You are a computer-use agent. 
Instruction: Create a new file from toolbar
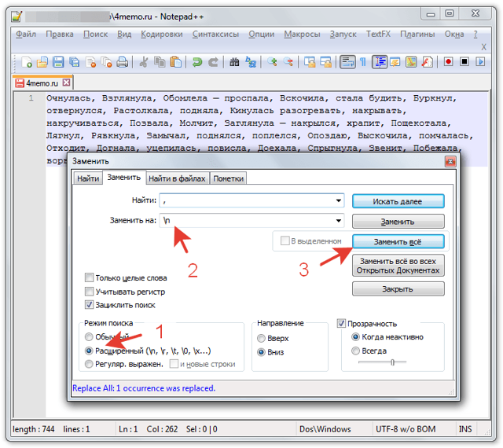pyautogui.click(x=27, y=61)
